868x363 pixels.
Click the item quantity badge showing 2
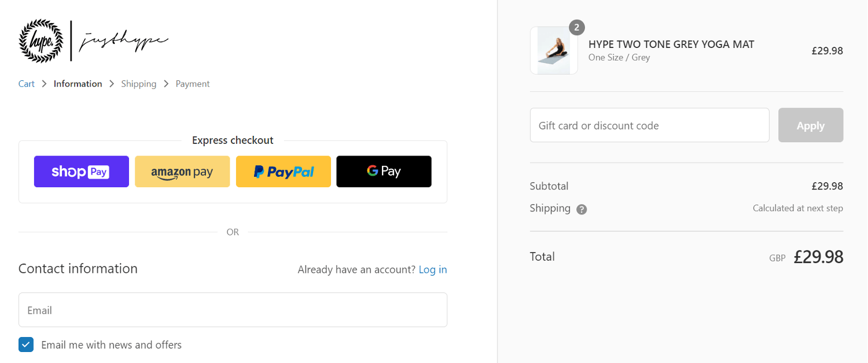576,27
